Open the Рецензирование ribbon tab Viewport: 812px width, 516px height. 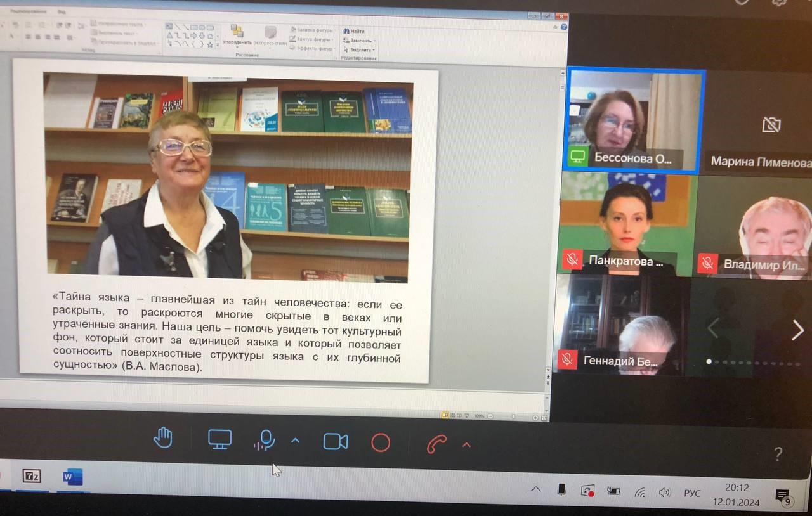click(x=29, y=11)
